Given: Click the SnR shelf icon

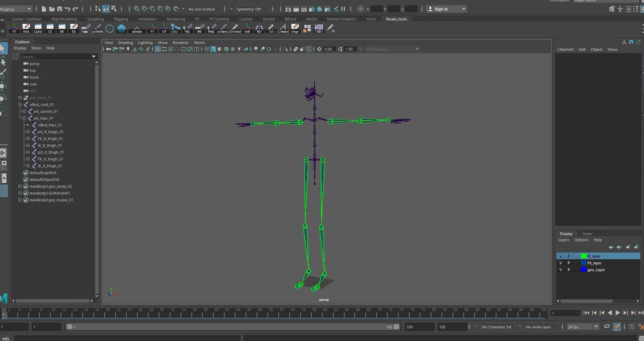Looking at the screenshot, I should (x=247, y=28).
